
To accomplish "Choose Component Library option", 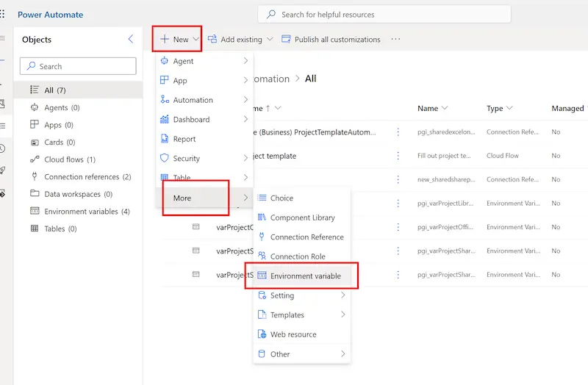I will tap(302, 217).
